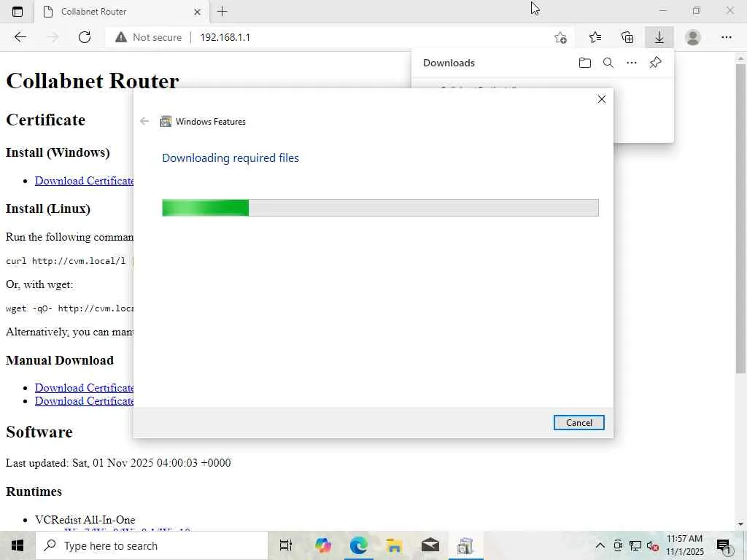Close the Collabnet Router tab
The height and width of the screenshot is (560, 747).
tap(197, 12)
